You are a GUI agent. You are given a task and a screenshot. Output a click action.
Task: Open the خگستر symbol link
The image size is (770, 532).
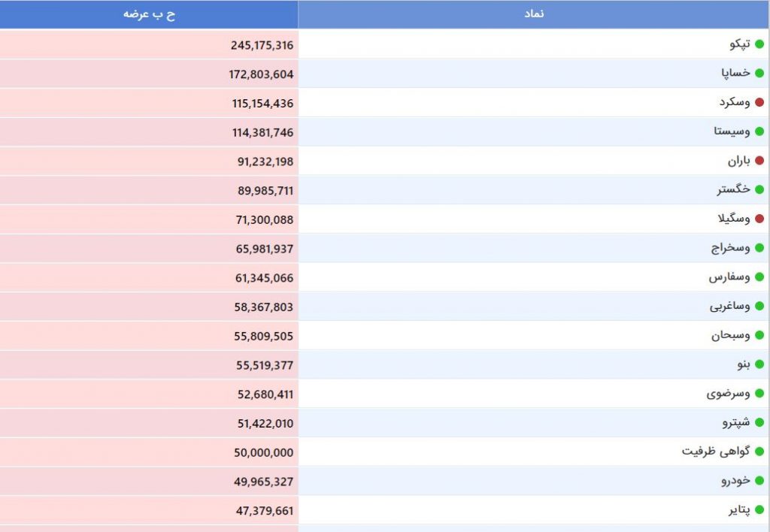734,189
